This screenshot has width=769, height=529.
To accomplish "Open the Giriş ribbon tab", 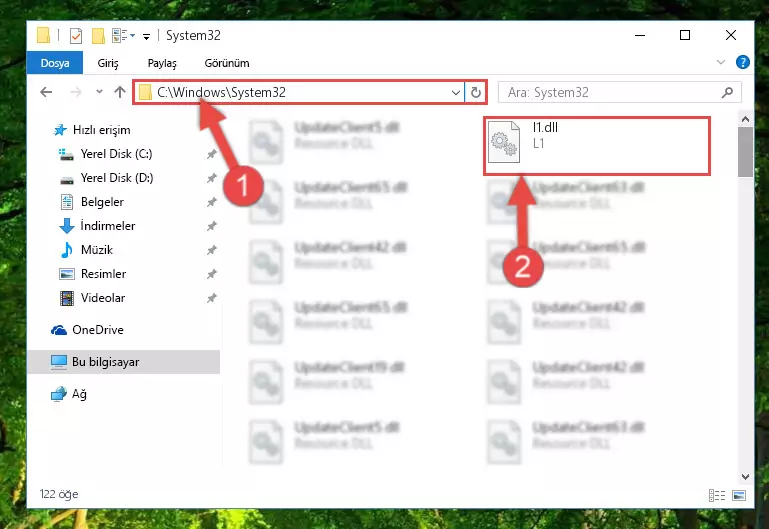I will [108, 63].
